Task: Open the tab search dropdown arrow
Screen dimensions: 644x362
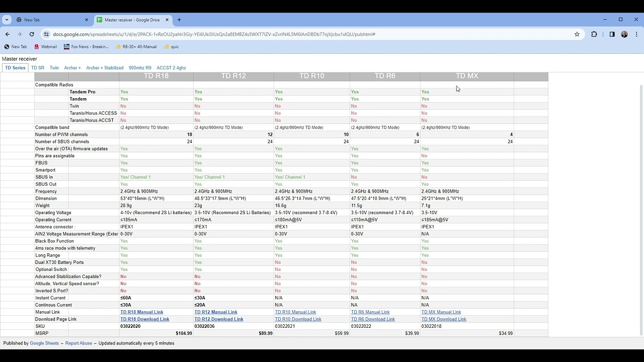Action: [7, 20]
